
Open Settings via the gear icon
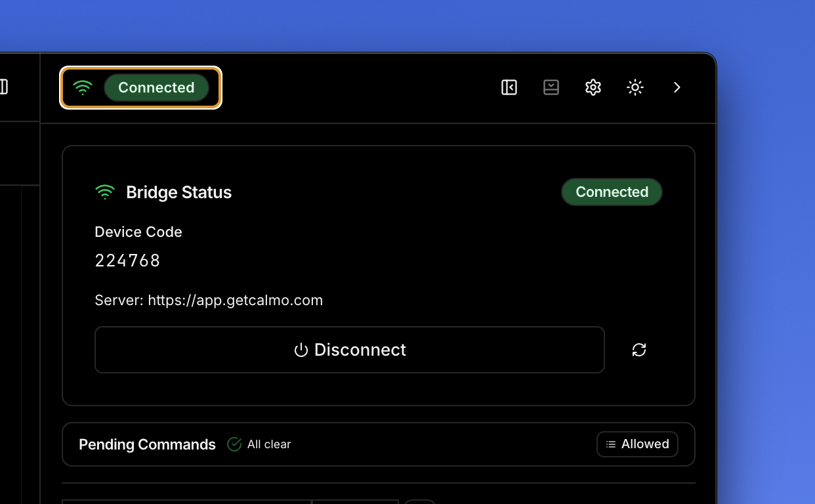point(593,87)
